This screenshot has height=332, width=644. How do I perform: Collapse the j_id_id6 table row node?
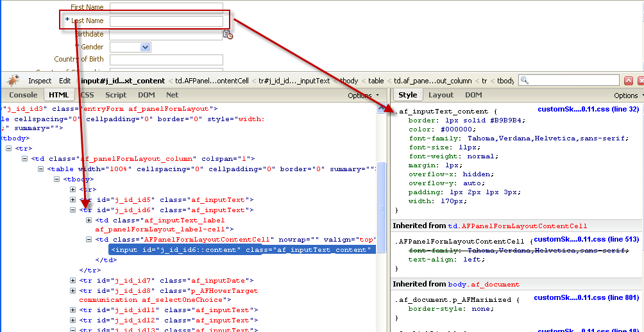click(x=72, y=210)
